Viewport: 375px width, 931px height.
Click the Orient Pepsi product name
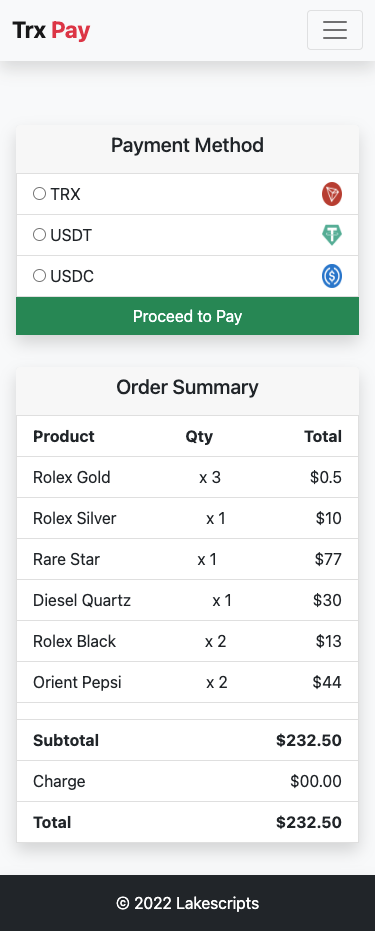coord(77,682)
